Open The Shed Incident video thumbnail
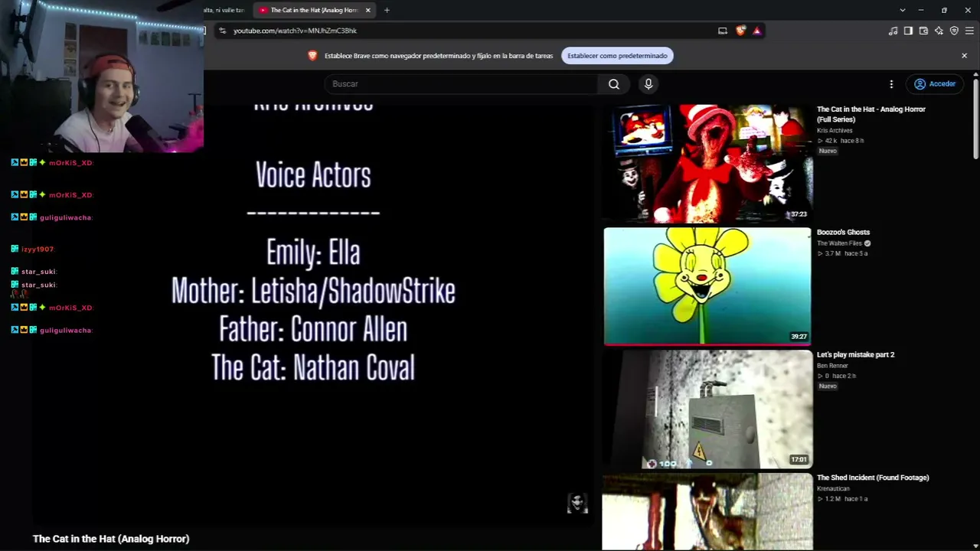Screen dimensions: 980x551 point(707,511)
